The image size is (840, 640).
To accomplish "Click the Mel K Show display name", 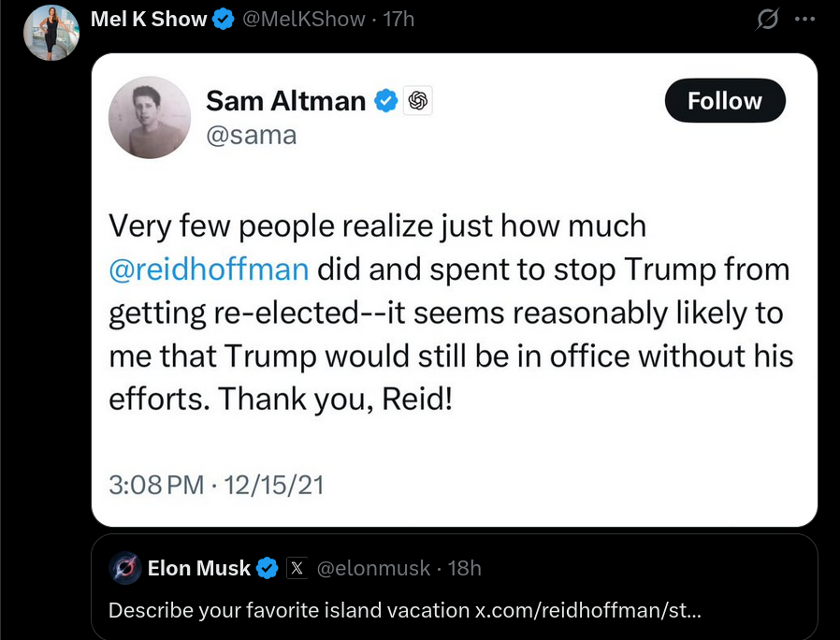I will point(149,20).
